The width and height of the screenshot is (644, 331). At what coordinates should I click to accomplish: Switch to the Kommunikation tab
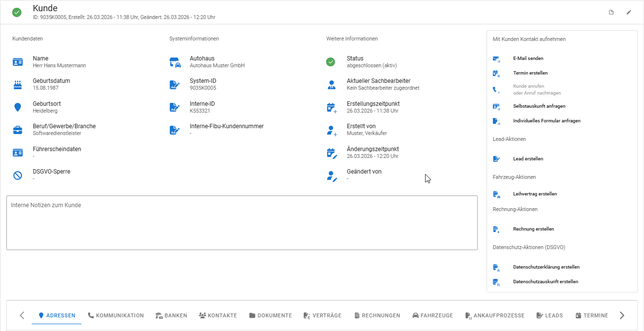[x=116, y=315]
